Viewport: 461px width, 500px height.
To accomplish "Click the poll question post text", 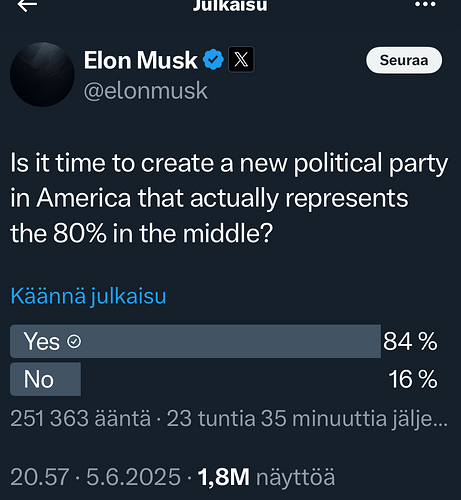I will [x=229, y=198].
